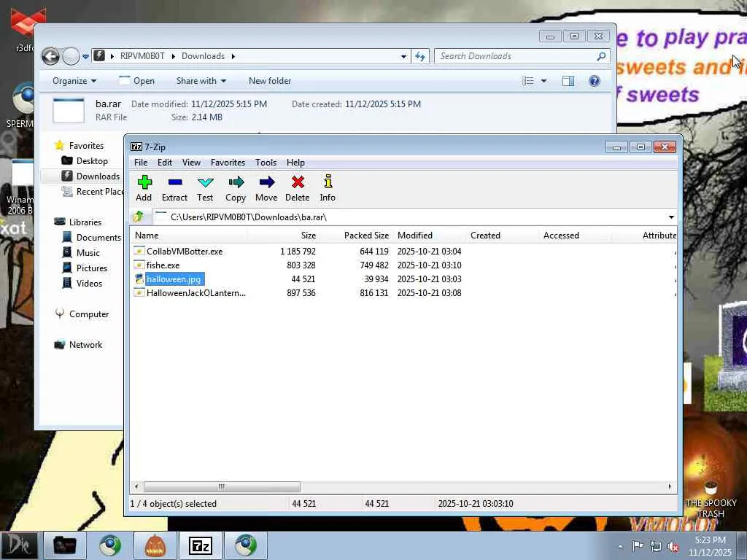Click the Action Center flag tray icon
This screenshot has width=747, height=560.
[638, 546]
